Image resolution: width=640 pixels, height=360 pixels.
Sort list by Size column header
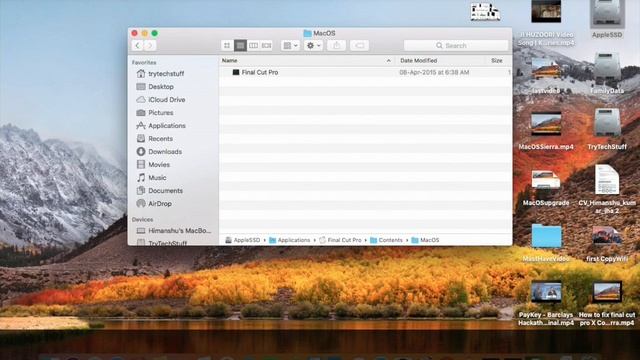(497, 60)
